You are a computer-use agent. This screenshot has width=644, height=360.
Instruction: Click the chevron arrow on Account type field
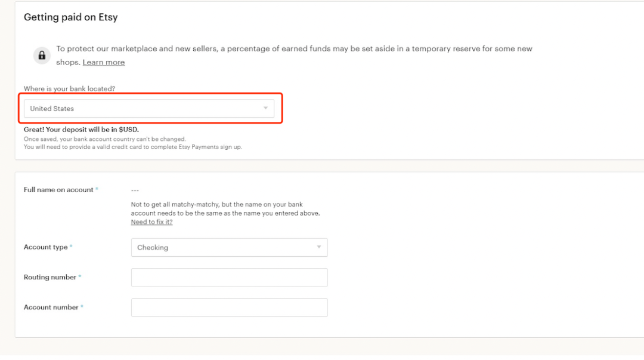click(321, 247)
